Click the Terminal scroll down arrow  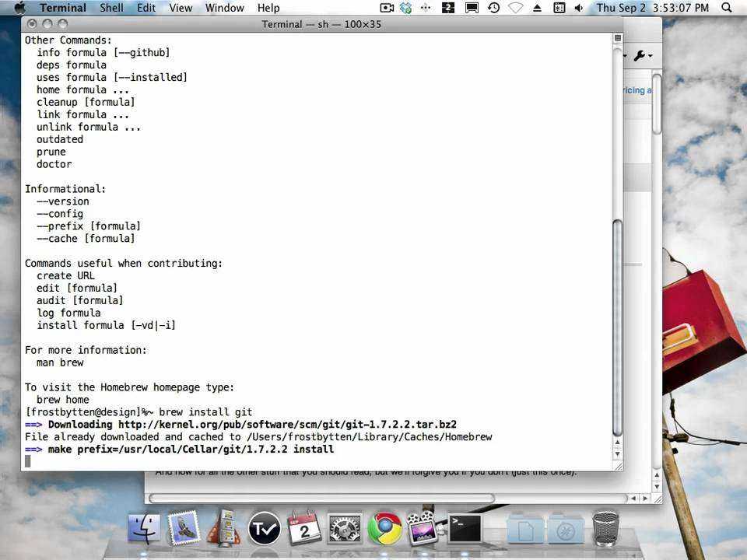(x=617, y=453)
